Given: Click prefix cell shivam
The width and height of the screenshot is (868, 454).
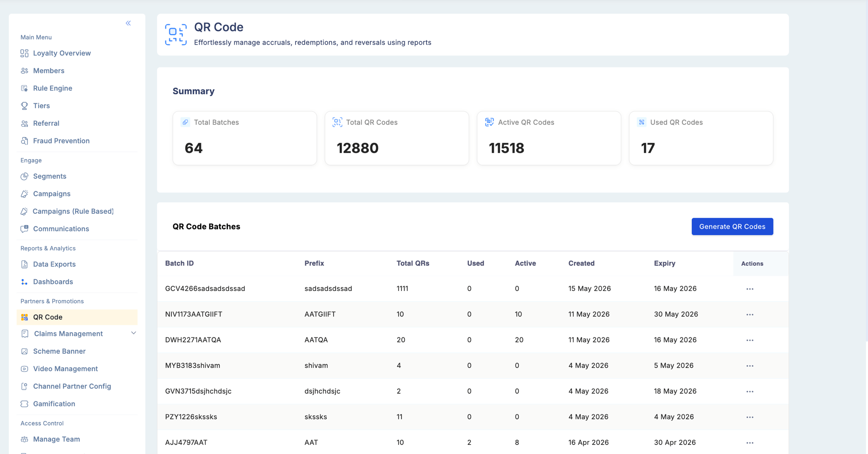Looking at the screenshot, I should click(316, 366).
